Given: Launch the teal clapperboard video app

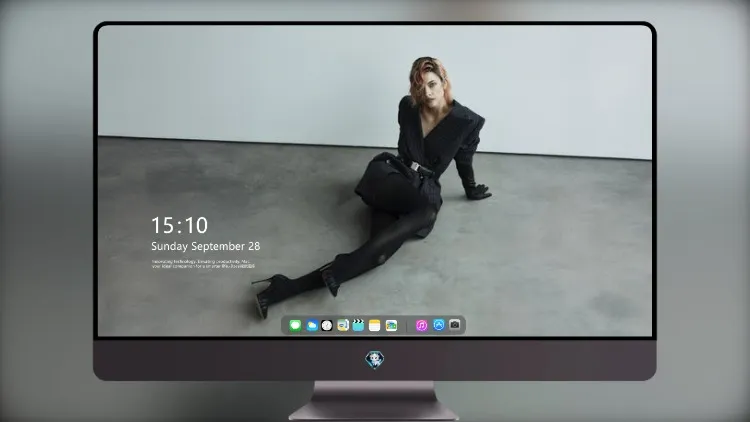Looking at the screenshot, I should (x=358, y=325).
